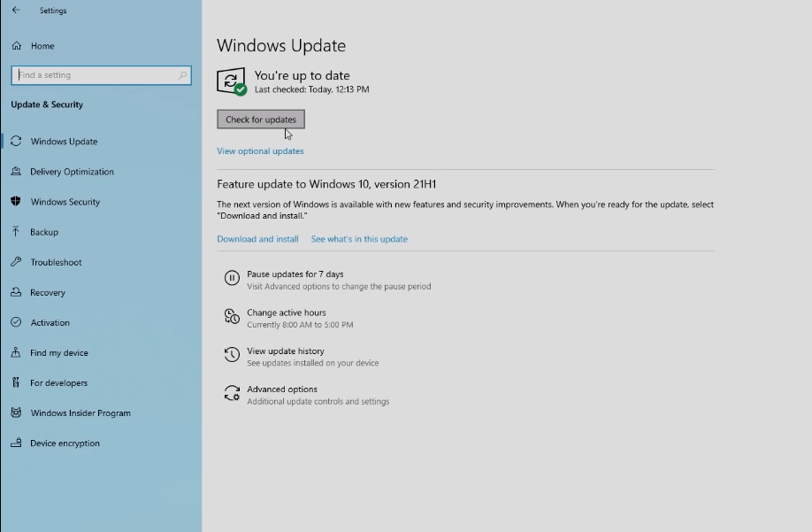This screenshot has width=812, height=532.
Task: Open Change active hours option
Action: click(x=287, y=312)
